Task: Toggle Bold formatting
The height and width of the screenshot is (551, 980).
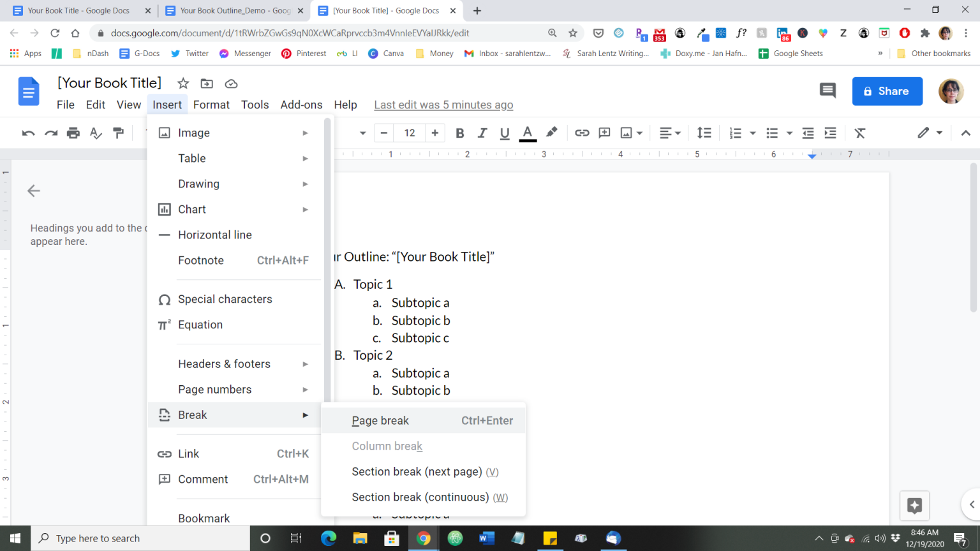Action: (x=459, y=133)
